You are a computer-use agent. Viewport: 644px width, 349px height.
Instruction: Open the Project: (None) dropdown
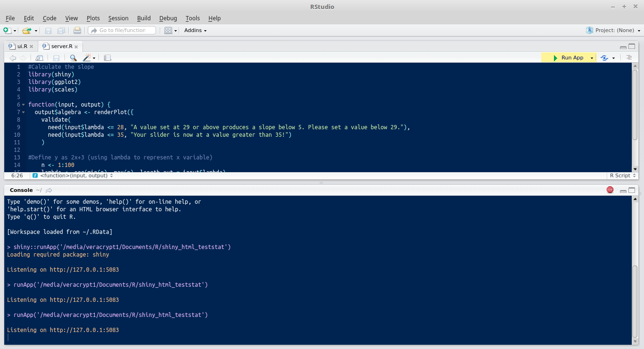point(614,30)
